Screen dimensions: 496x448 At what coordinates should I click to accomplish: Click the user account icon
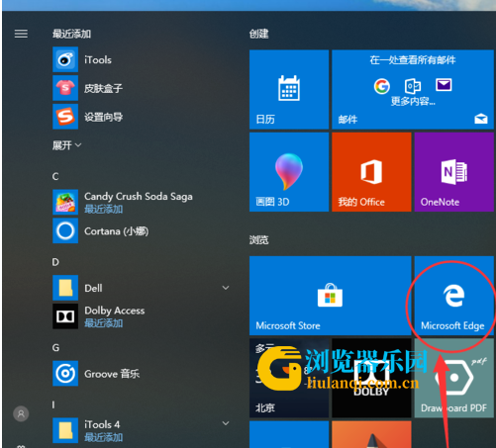21,413
